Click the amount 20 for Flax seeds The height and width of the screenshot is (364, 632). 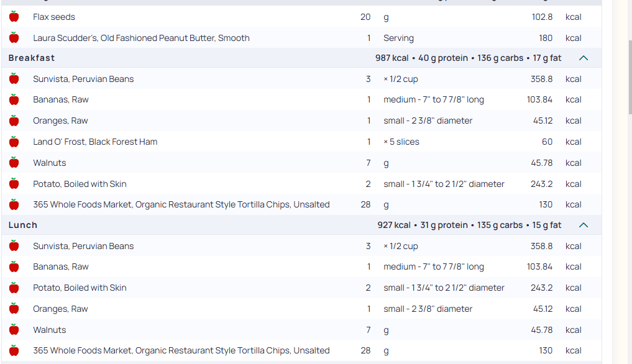coord(365,17)
